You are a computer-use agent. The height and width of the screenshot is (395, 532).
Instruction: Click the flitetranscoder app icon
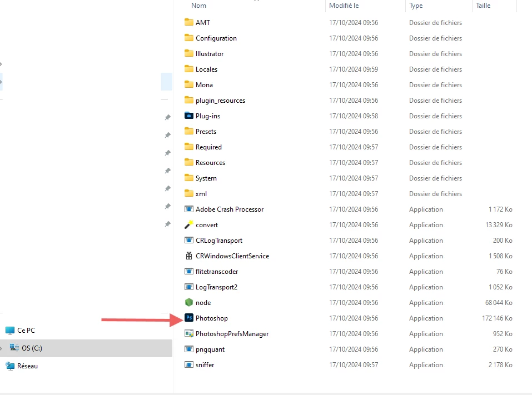[x=188, y=272]
